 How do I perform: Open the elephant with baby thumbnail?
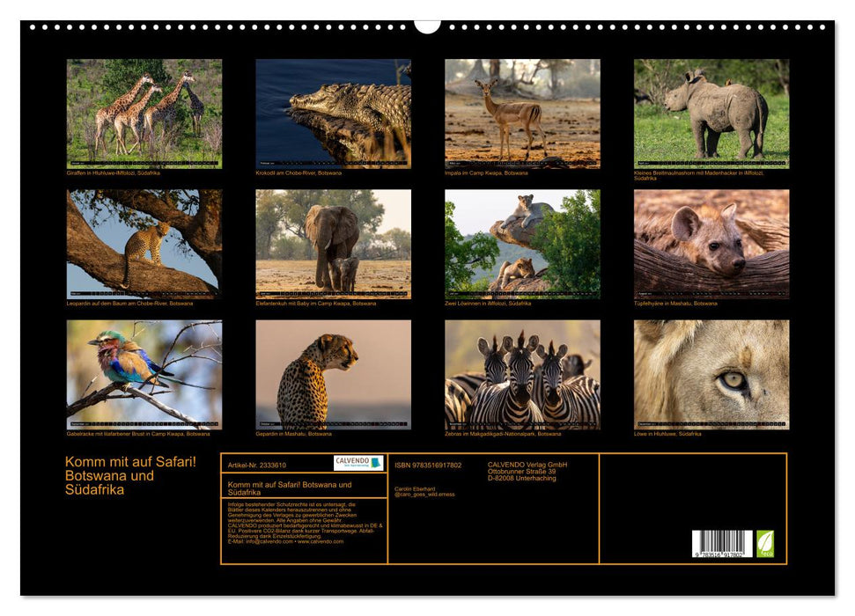click(333, 245)
